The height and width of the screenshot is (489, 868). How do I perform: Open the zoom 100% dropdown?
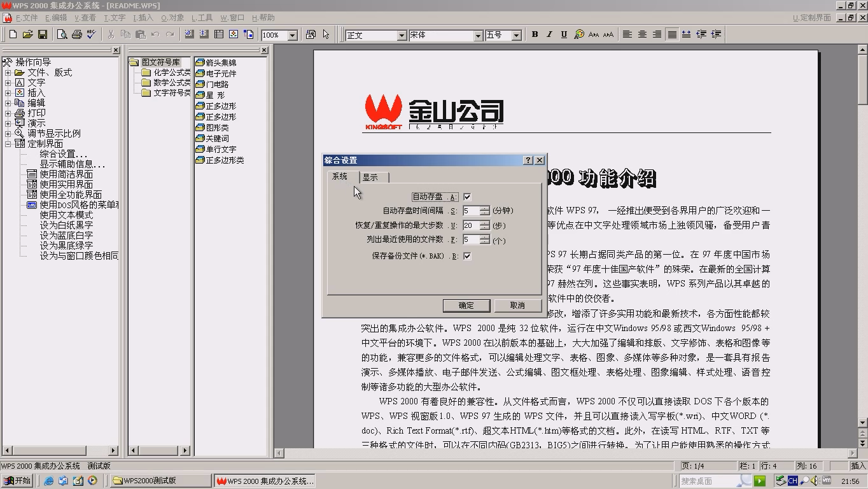coord(293,36)
